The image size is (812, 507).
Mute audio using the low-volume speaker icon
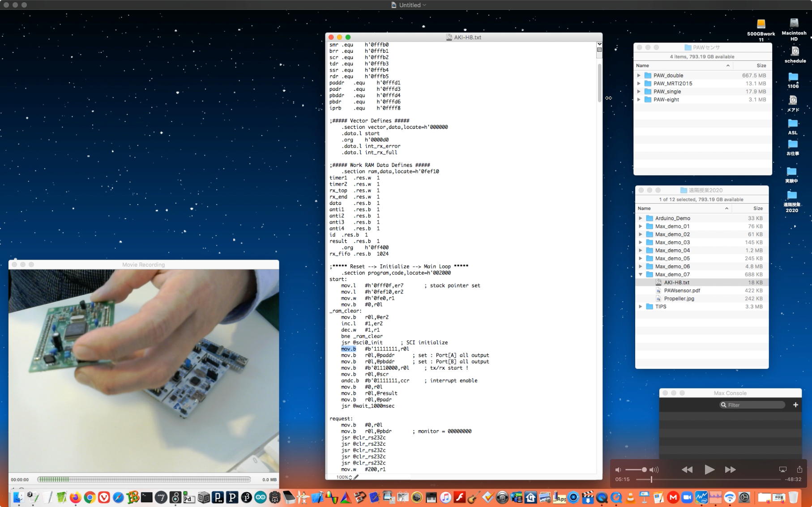coord(618,470)
